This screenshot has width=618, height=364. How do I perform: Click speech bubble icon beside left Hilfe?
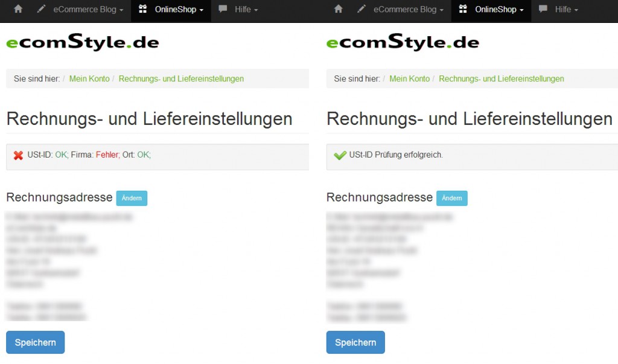pos(223,8)
